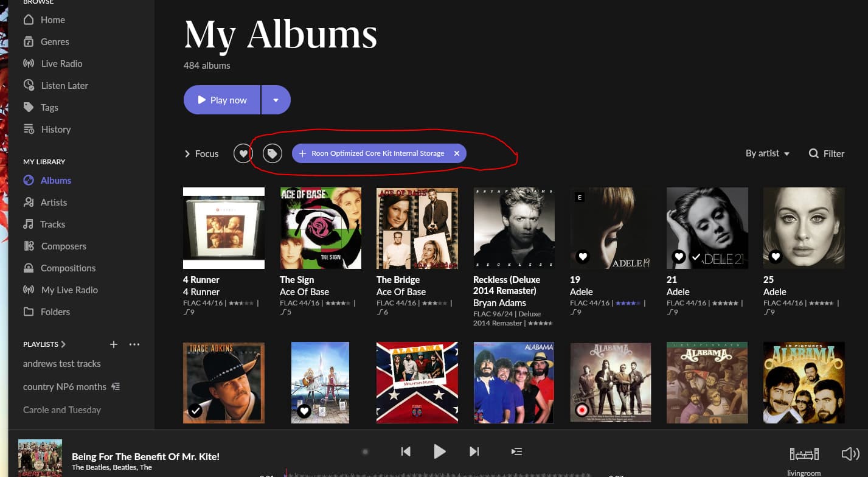Expand the Playlists section chevron
Screen dimensions: 868x477
(x=63, y=344)
